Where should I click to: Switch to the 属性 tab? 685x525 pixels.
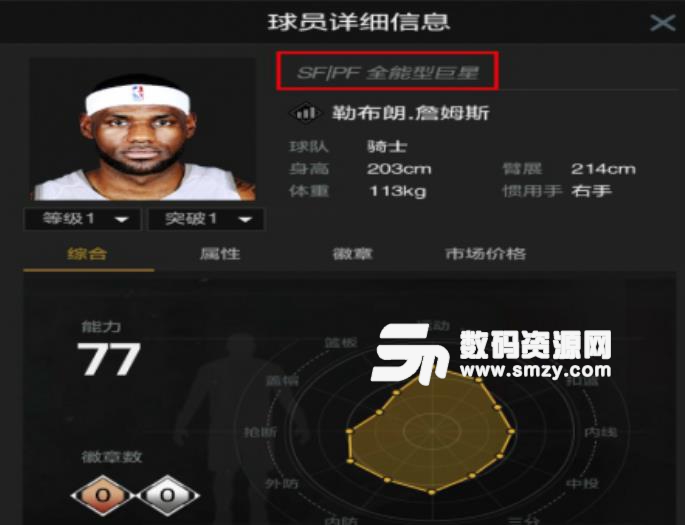click(x=220, y=254)
